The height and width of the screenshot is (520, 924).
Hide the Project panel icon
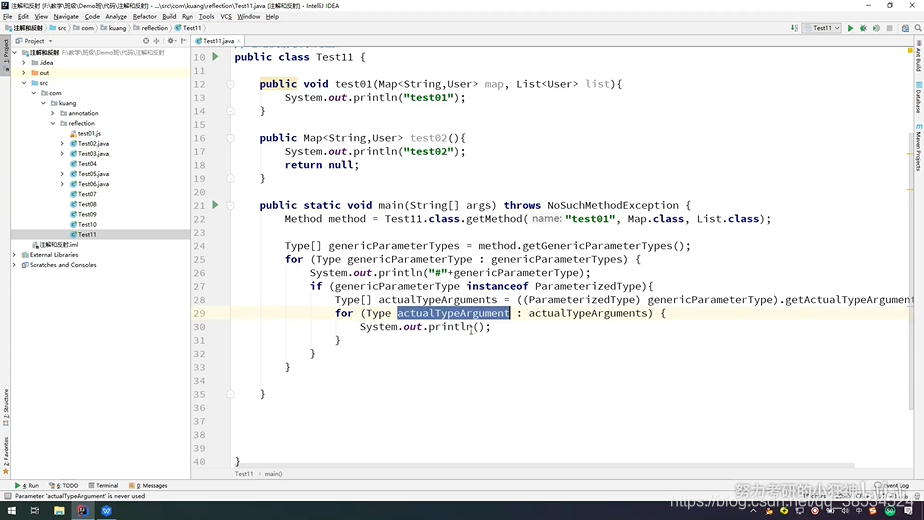point(183,41)
